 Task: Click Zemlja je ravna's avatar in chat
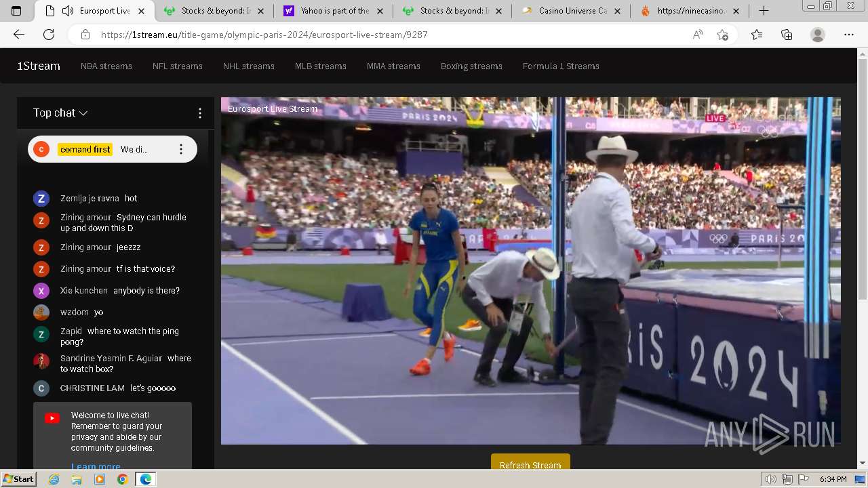(41, 199)
